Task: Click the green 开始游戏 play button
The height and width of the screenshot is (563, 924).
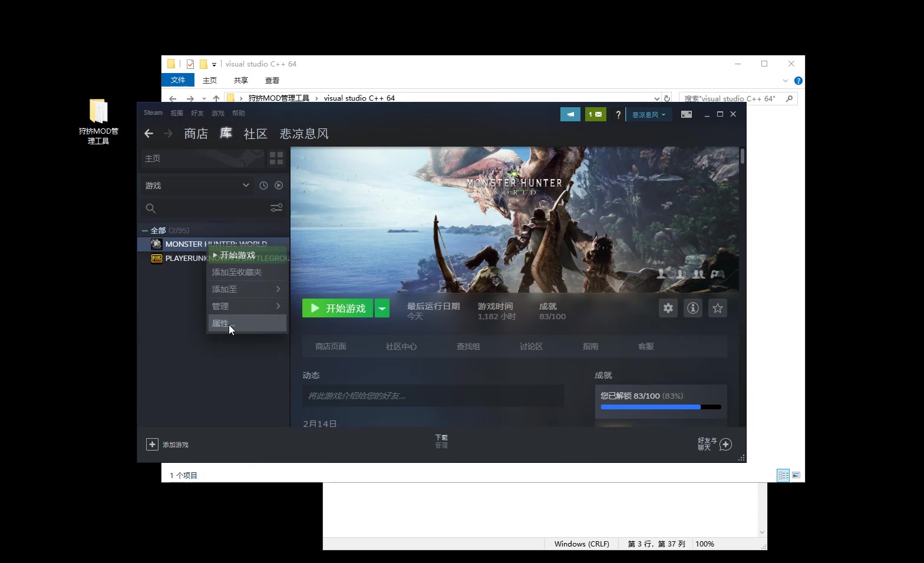Action: click(x=338, y=308)
